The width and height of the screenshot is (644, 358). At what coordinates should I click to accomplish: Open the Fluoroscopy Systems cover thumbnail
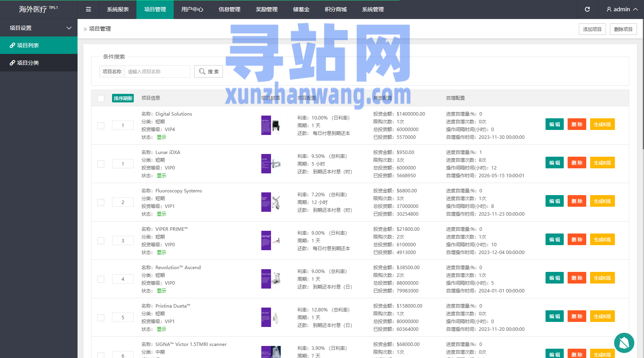point(271,202)
